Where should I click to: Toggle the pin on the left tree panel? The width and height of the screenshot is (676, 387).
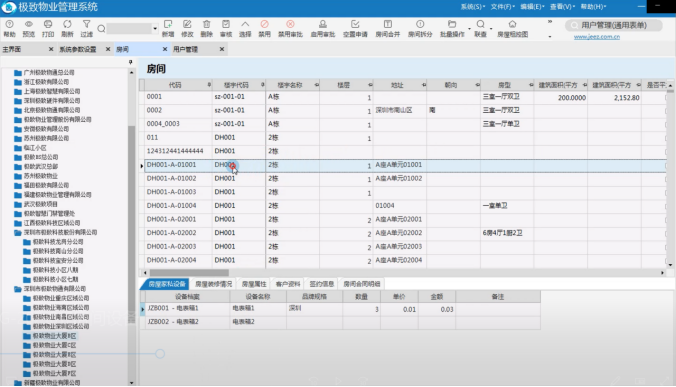pos(131,62)
